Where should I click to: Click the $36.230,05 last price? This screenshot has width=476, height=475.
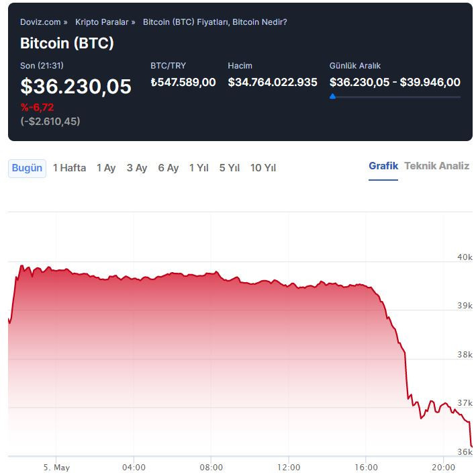pyautogui.click(x=76, y=86)
